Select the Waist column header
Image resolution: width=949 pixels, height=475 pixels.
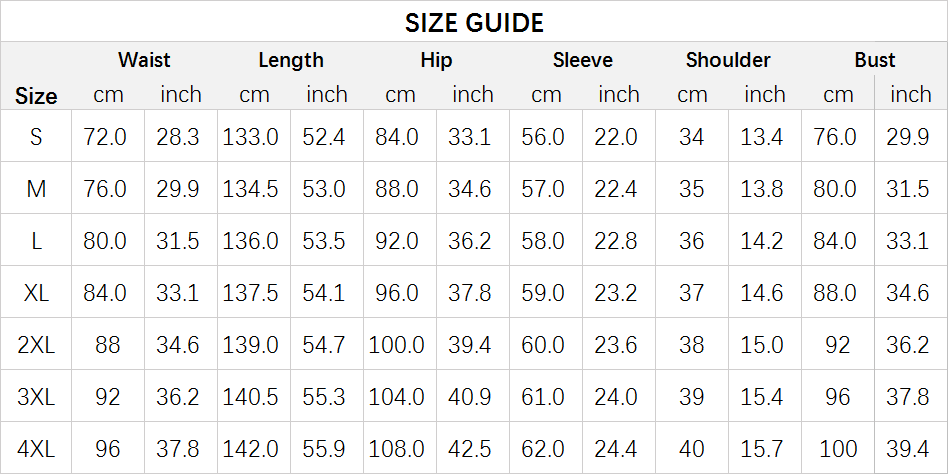point(144,60)
